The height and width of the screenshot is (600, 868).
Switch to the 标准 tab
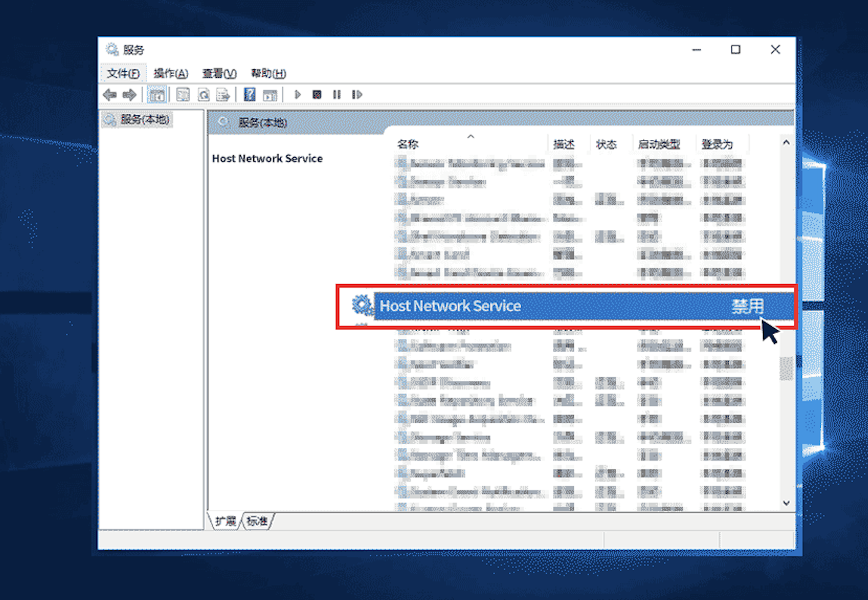(x=257, y=521)
